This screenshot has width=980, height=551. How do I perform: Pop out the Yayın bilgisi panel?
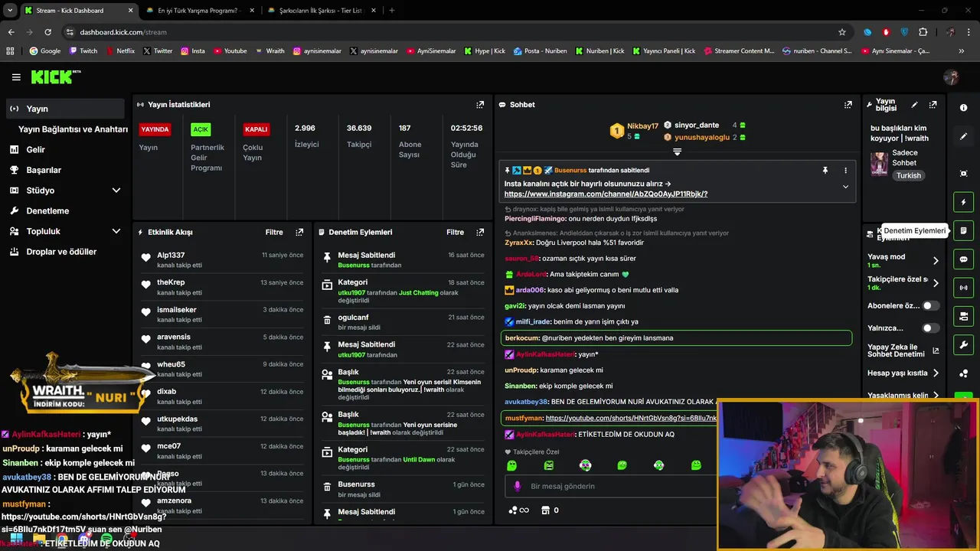[x=933, y=105]
